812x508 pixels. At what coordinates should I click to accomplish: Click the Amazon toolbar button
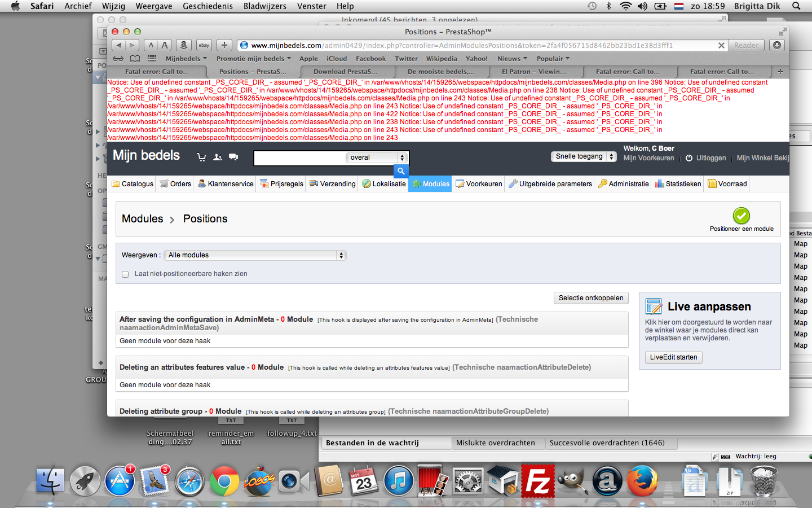tap(183, 45)
